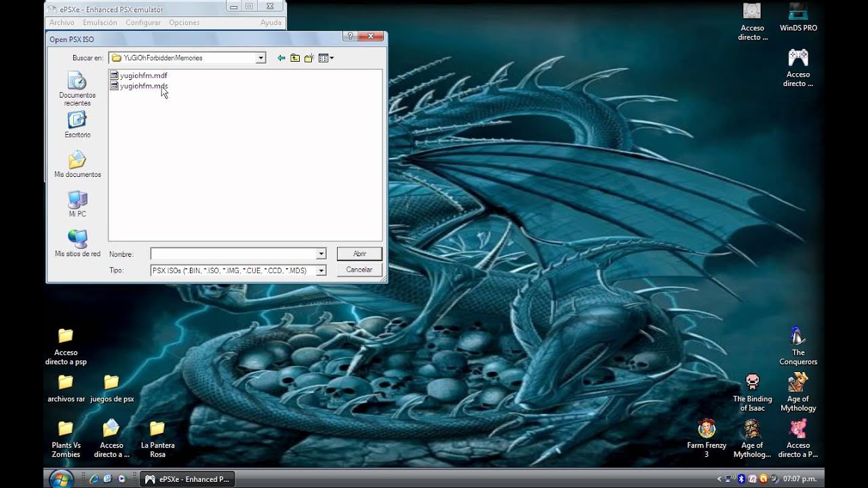Select The Binding of Isaac icon
Screen dimensions: 868x488
click(752, 393)
